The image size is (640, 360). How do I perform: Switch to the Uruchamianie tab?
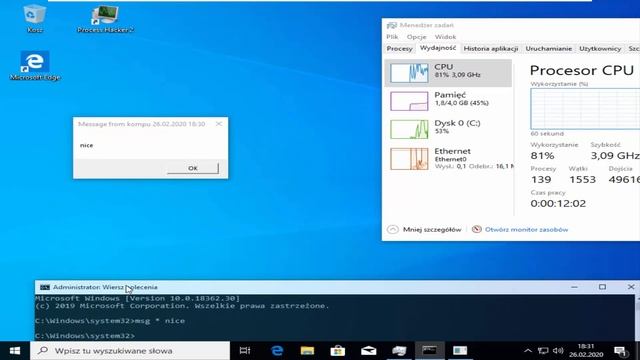(549, 49)
